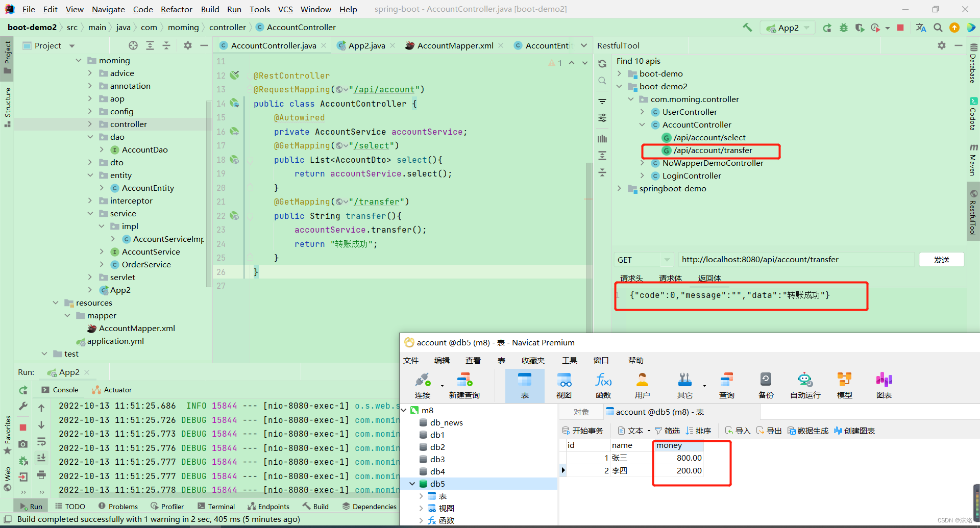Expand the advice package folder
This screenshot has width=980, height=528.
90,73
